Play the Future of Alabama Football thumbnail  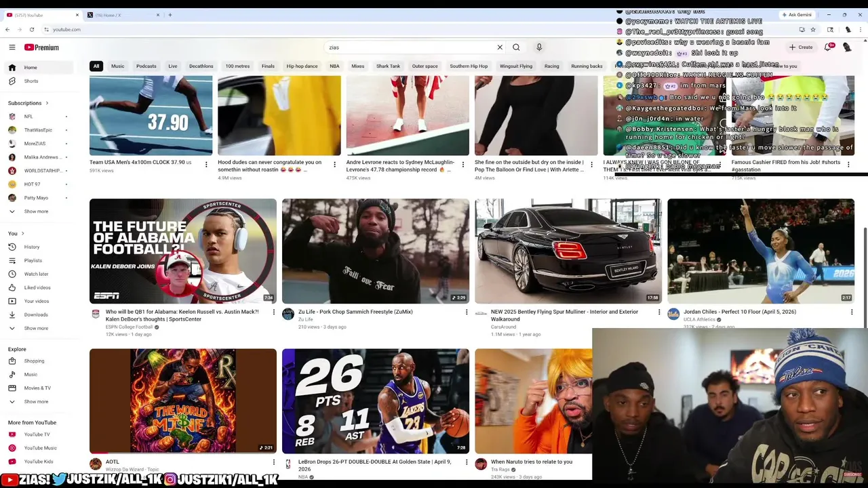(x=183, y=251)
